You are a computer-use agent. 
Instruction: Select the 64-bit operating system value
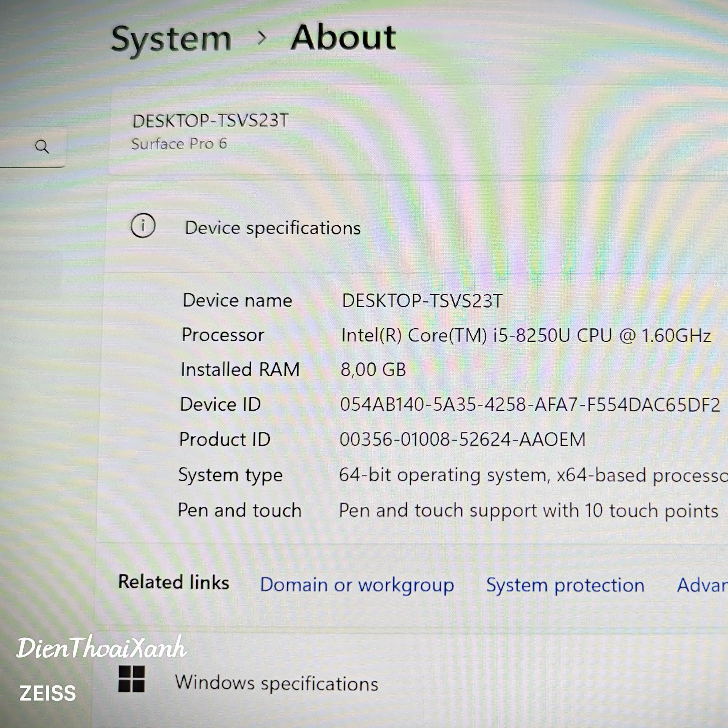click(533, 475)
